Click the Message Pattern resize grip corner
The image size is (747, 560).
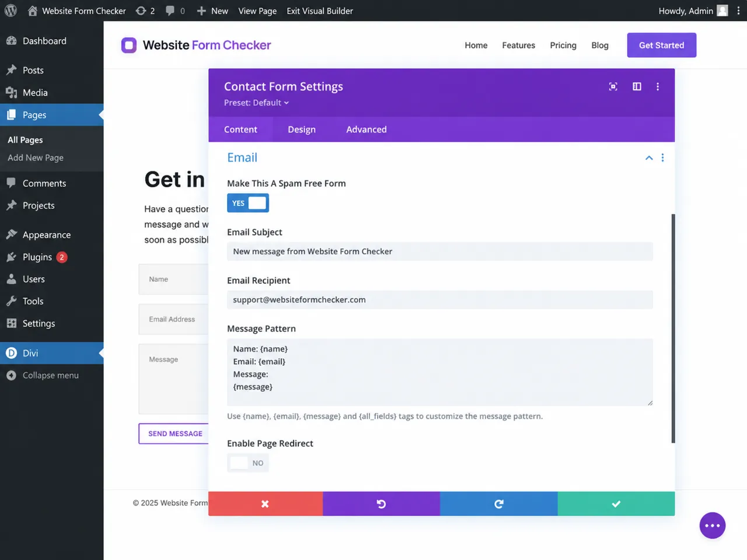(650, 402)
